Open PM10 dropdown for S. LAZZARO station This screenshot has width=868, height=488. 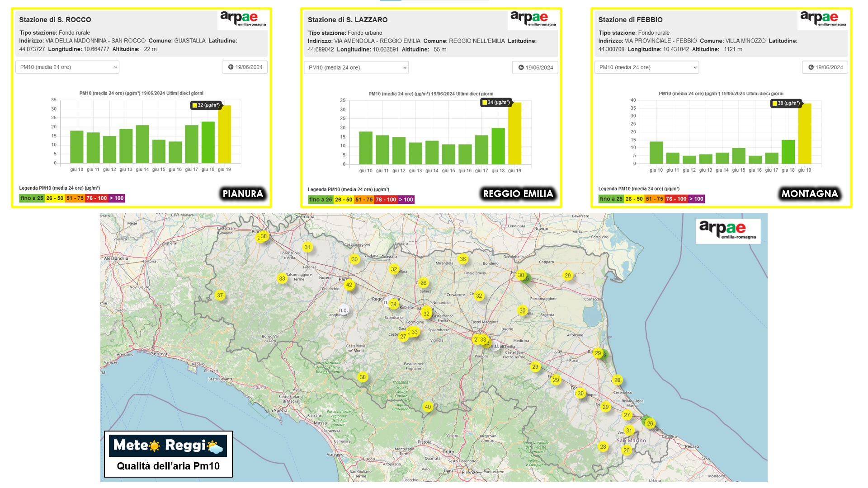coord(356,68)
